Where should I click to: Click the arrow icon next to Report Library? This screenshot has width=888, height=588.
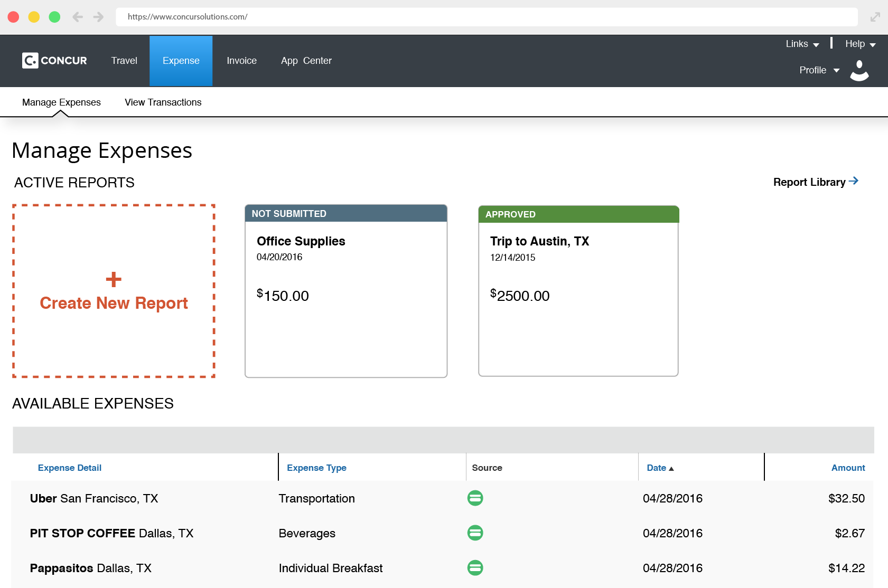[x=854, y=181]
